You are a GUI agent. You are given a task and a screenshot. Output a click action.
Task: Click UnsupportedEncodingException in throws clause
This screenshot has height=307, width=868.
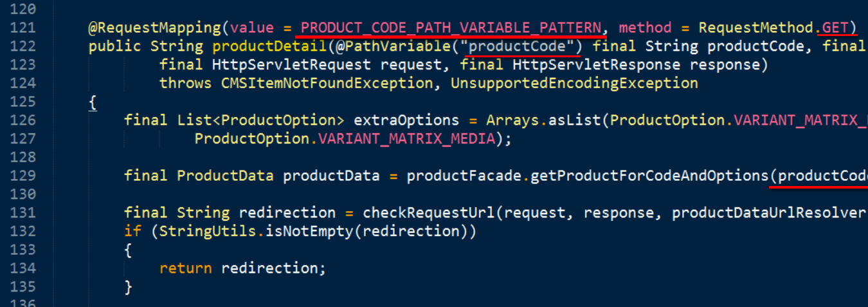click(x=574, y=83)
